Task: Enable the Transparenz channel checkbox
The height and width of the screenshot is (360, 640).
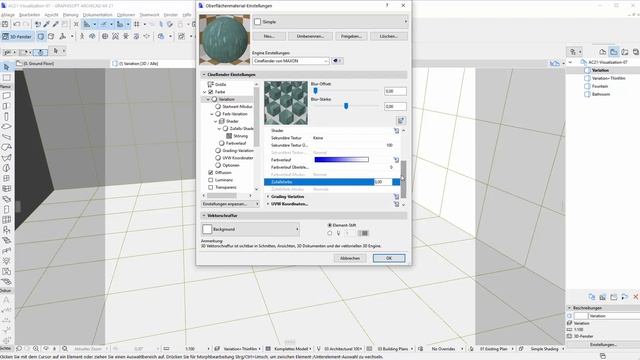Action: tap(211, 187)
